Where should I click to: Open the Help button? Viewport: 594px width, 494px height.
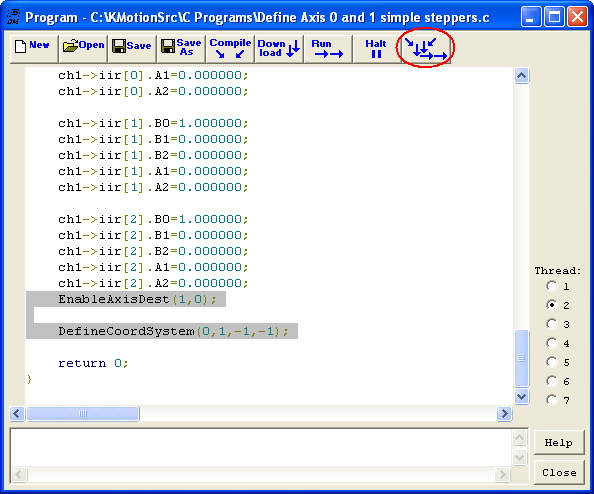click(x=559, y=442)
